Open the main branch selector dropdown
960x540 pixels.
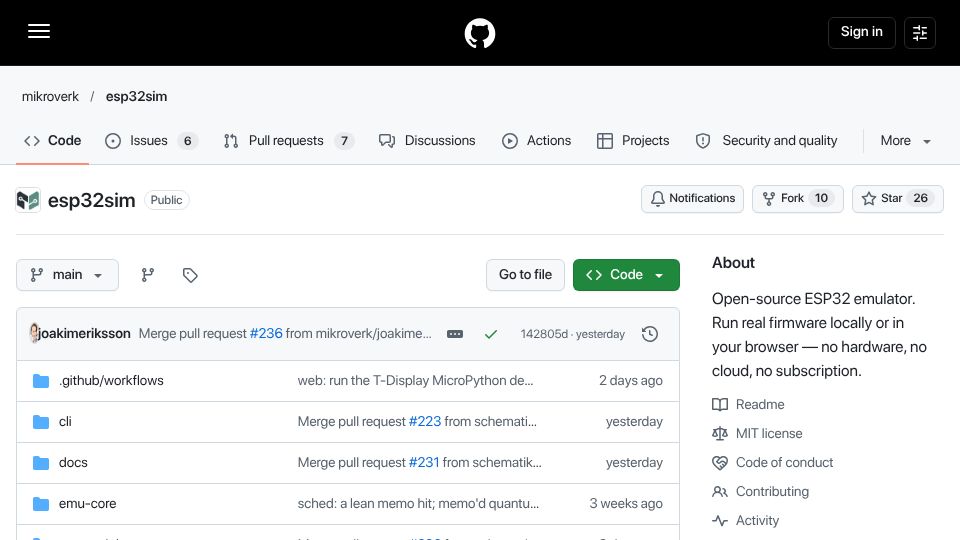click(x=67, y=275)
